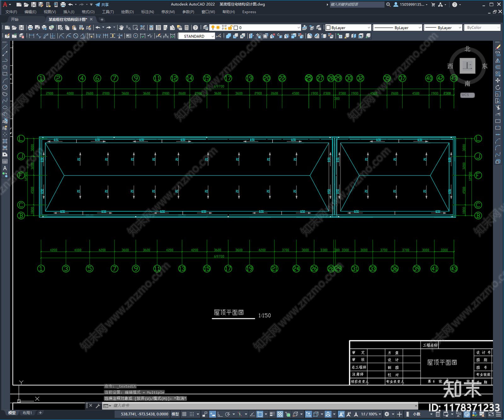The width and height of the screenshot is (504, 420).
Task: Add a new drawing tab with plus button
Action: [102, 20]
